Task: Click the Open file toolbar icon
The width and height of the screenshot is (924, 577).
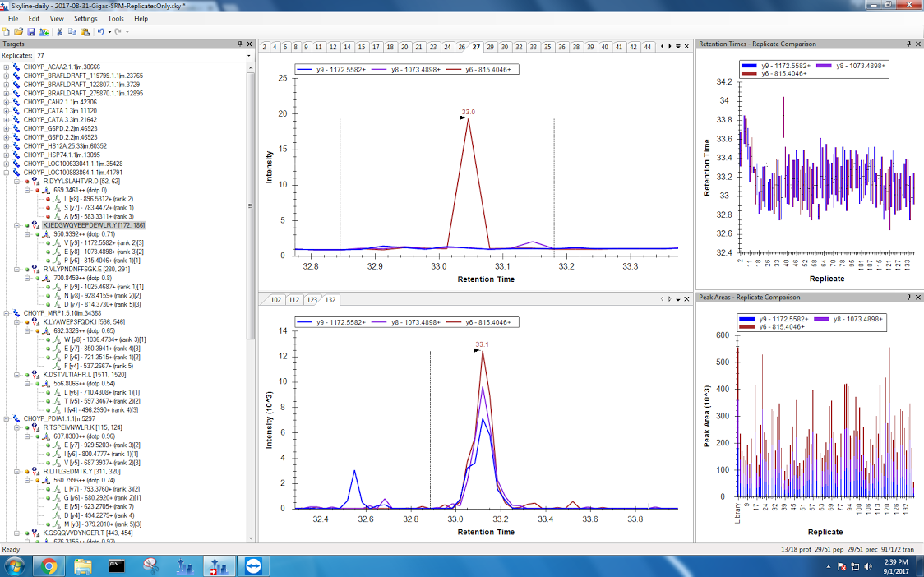Action: click(x=19, y=31)
